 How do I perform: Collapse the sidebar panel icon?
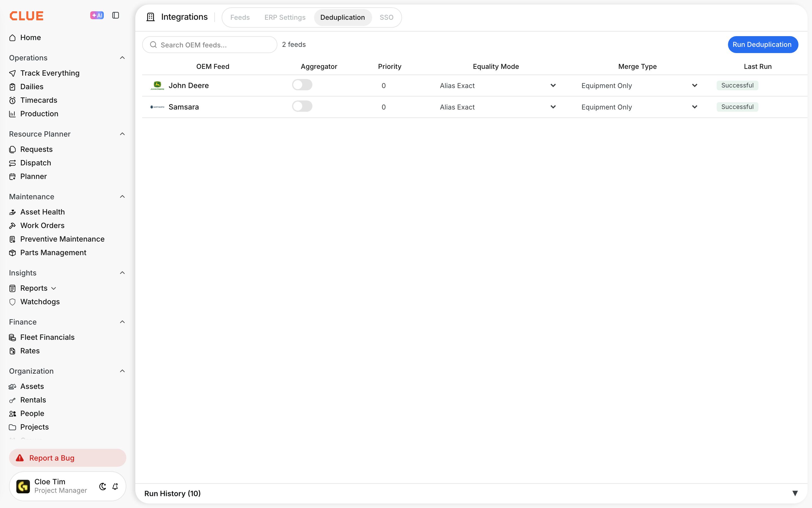115,16
